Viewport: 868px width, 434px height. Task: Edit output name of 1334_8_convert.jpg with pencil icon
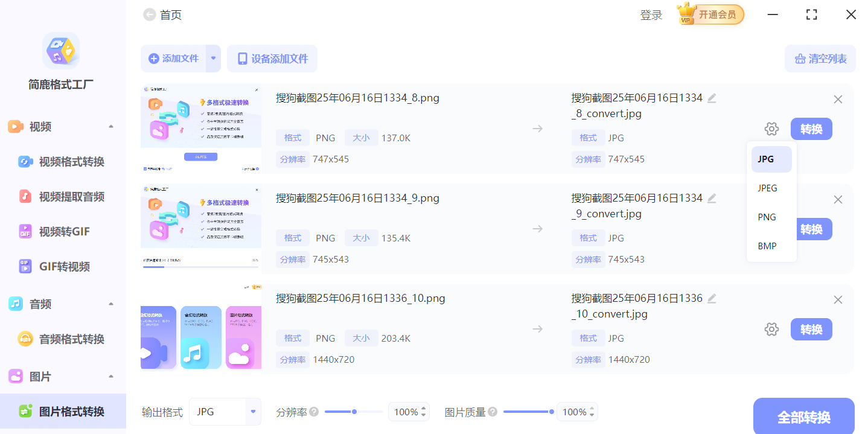click(x=712, y=98)
